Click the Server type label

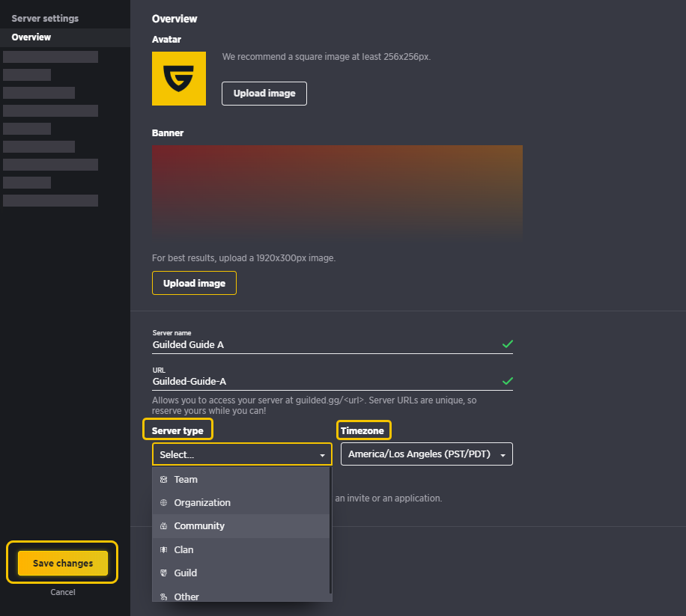pos(177,430)
